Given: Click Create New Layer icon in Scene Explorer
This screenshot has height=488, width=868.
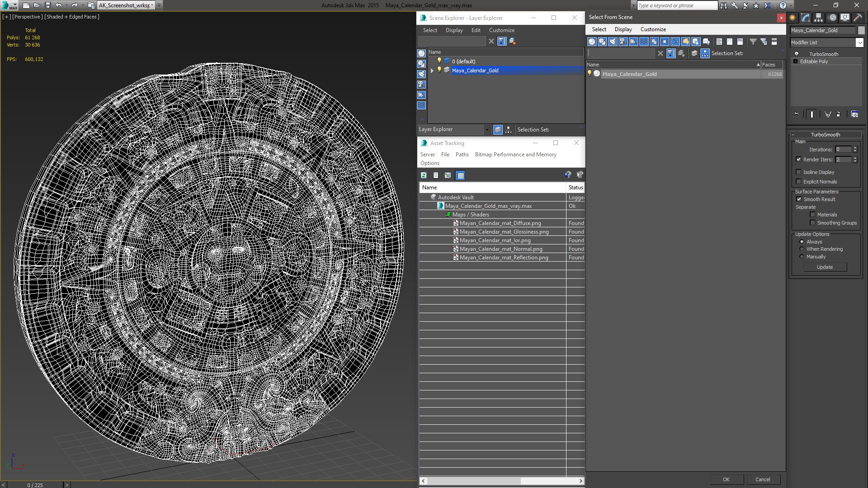Looking at the screenshot, I should (512, 41).
